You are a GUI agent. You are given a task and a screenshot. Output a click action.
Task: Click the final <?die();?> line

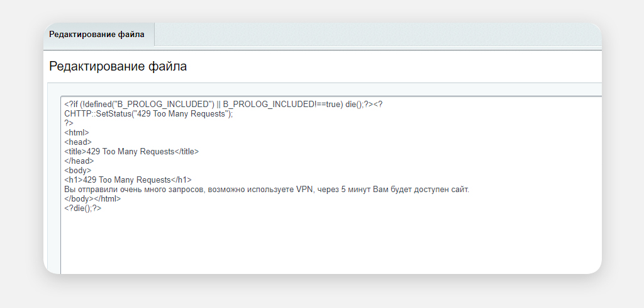(x=82, y=208)
